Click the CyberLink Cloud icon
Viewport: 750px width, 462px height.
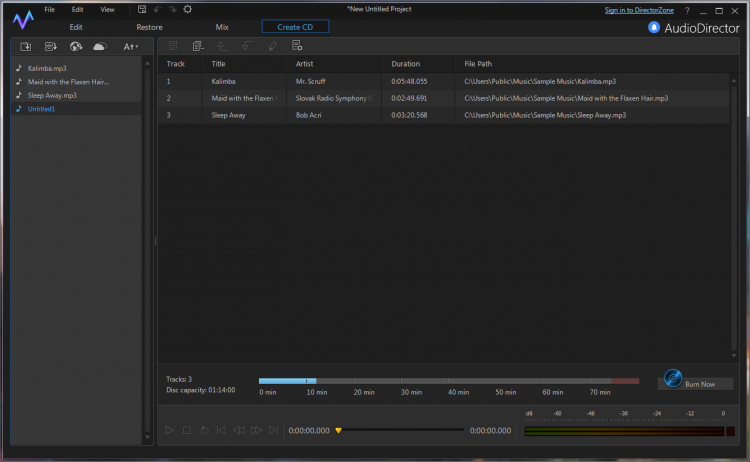[100, 46]
